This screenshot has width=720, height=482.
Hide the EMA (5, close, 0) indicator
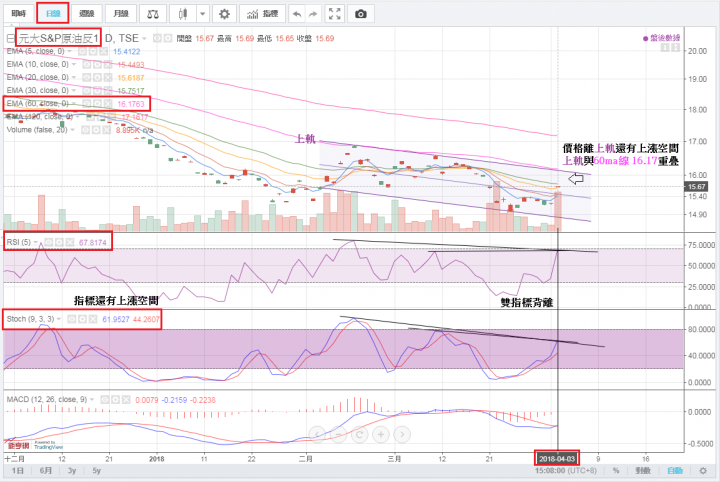[x=85, y=50]
